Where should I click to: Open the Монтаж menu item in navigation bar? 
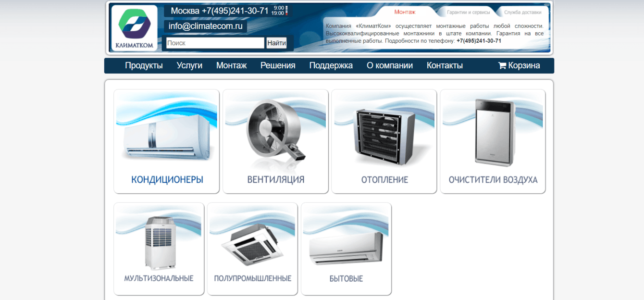pos(231,65)
